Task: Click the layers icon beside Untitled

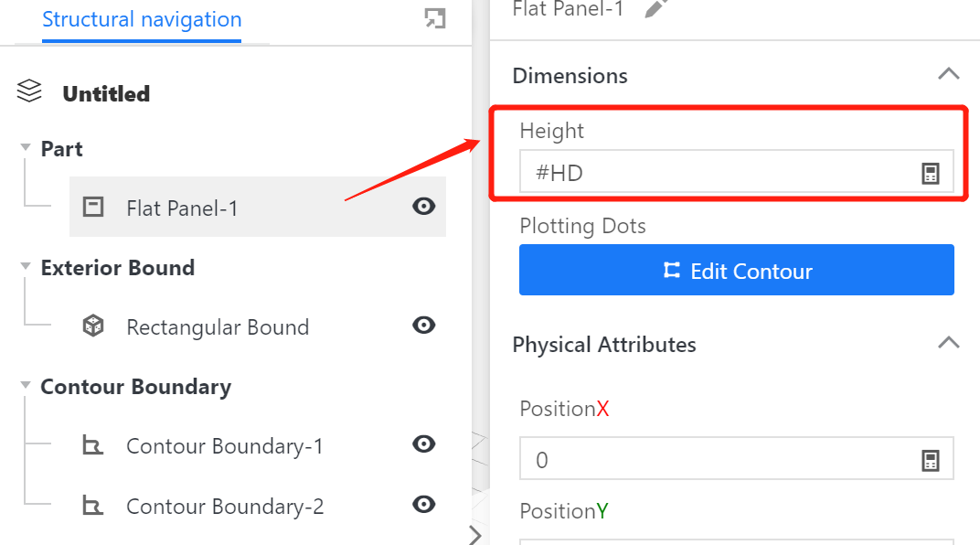Action: click(x=30, y=92)
